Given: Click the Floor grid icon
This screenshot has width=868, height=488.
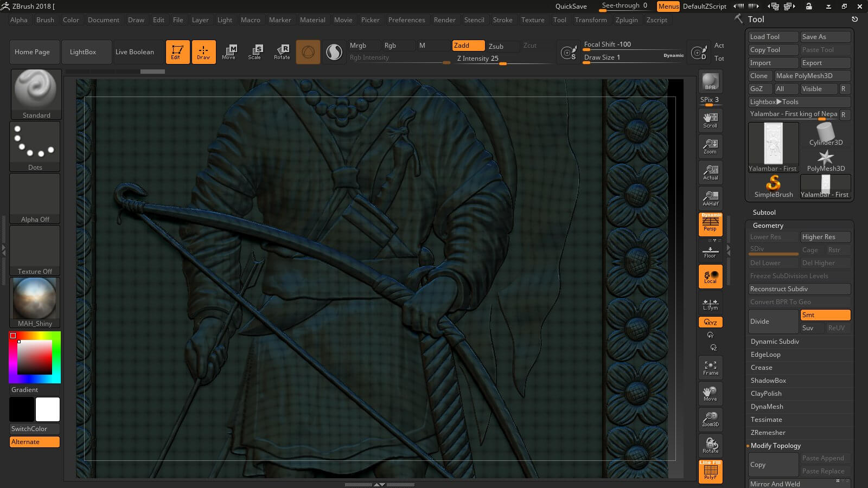Looking at the screenshot, I should point(710,252).
